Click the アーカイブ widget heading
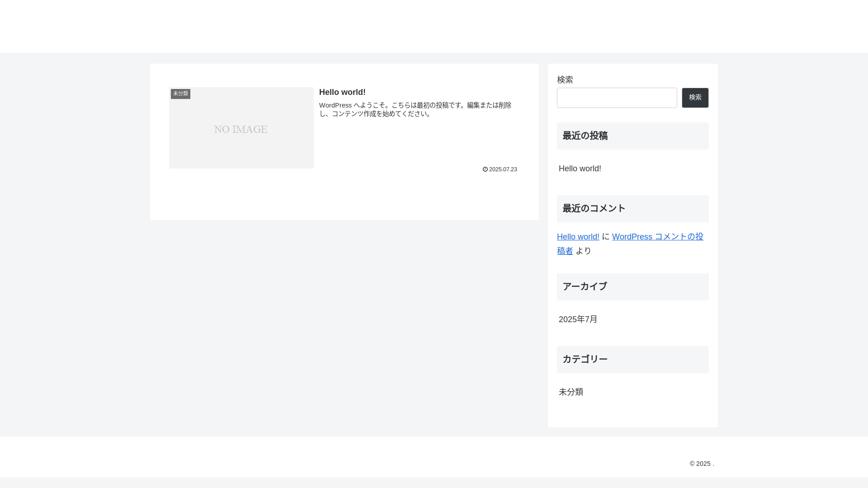The width and height of the screenshot is (868, 488). 632,287
